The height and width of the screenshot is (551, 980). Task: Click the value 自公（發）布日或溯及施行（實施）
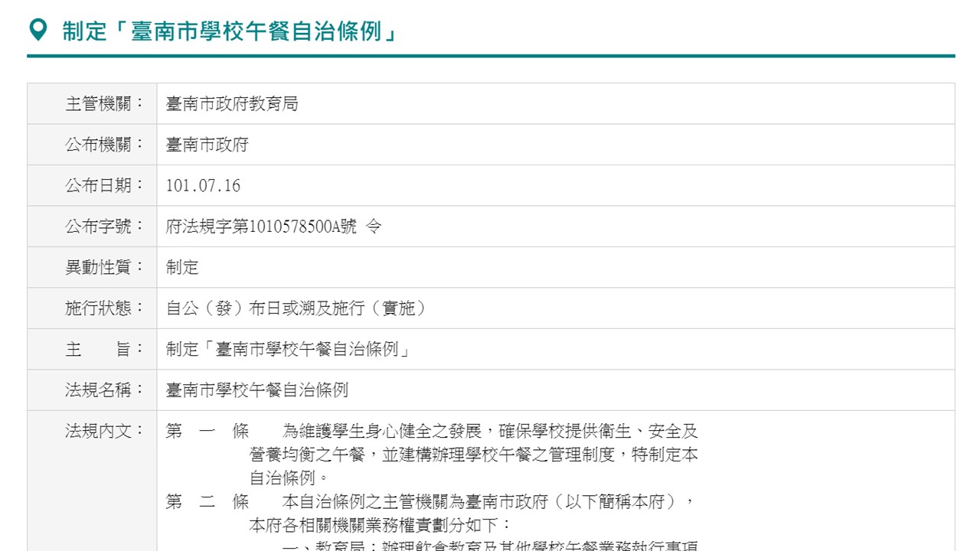[x=296, y=308]
